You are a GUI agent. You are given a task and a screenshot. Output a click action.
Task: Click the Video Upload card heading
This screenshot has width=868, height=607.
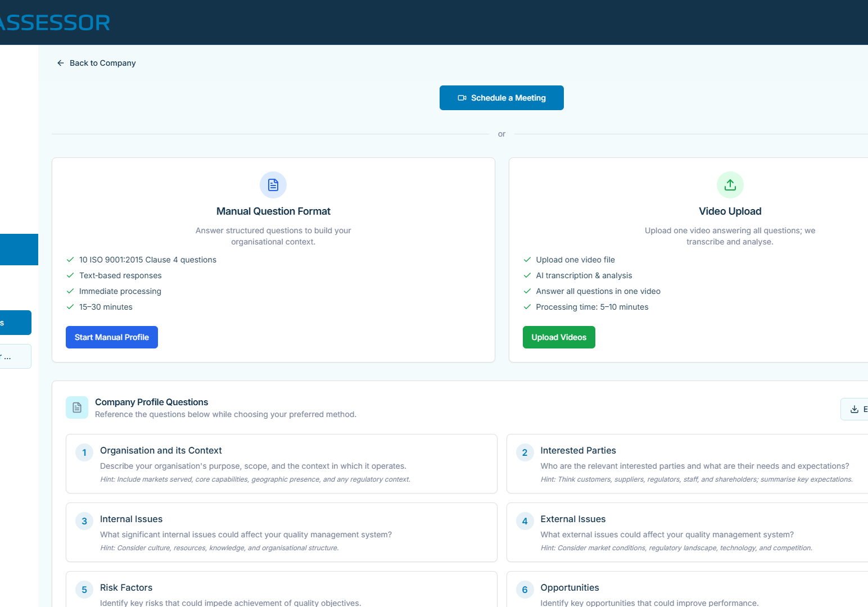730,211
